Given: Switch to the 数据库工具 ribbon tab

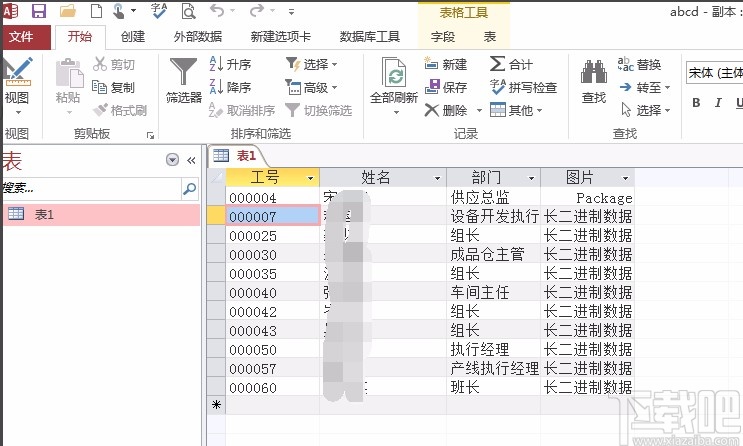Looking at the screenshot, I should tap(370, 36).
